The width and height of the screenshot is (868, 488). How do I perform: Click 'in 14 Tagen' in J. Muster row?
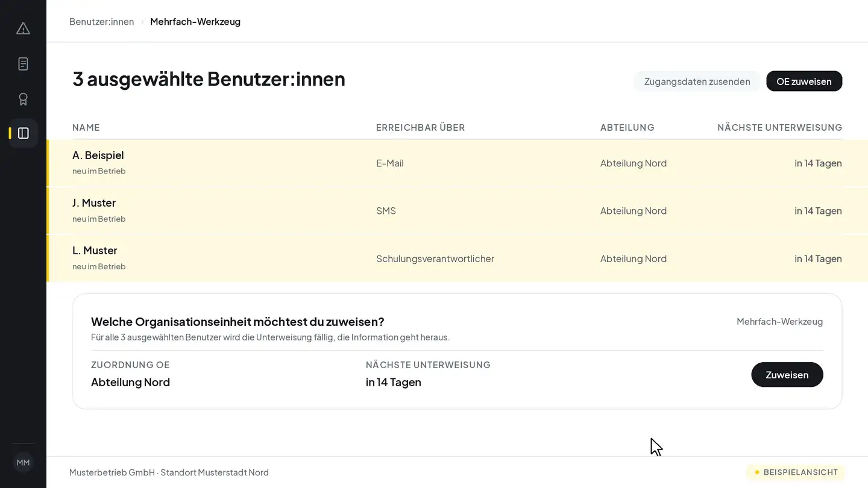[x=818, y=211]
